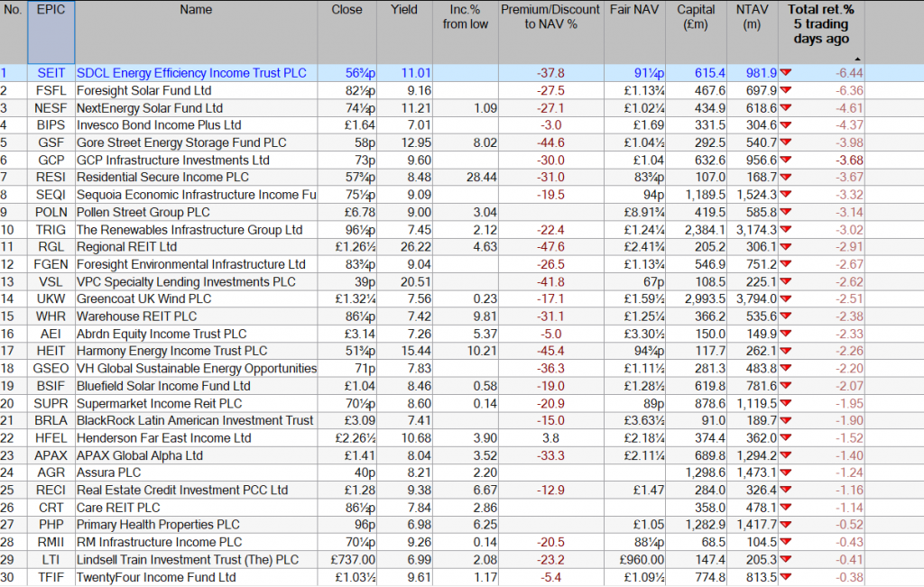Click Primary Health Properties PLC
This screenshot has height=587, width=924.
click(x=158, y=525)
